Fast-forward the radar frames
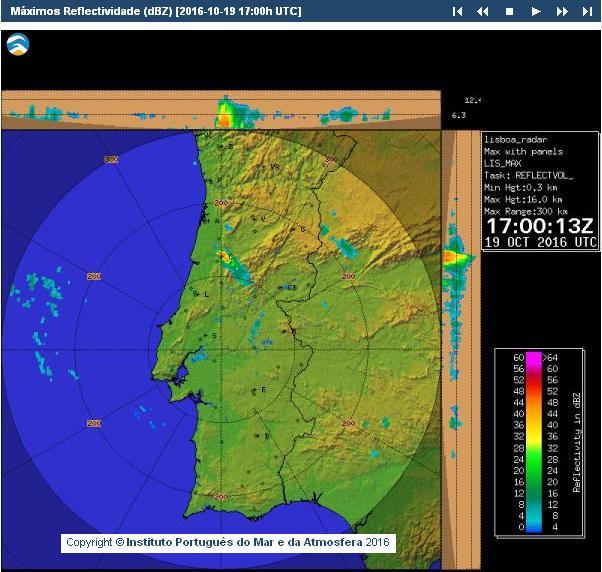This screenshot has width=602, height=572. coord(562,12)
